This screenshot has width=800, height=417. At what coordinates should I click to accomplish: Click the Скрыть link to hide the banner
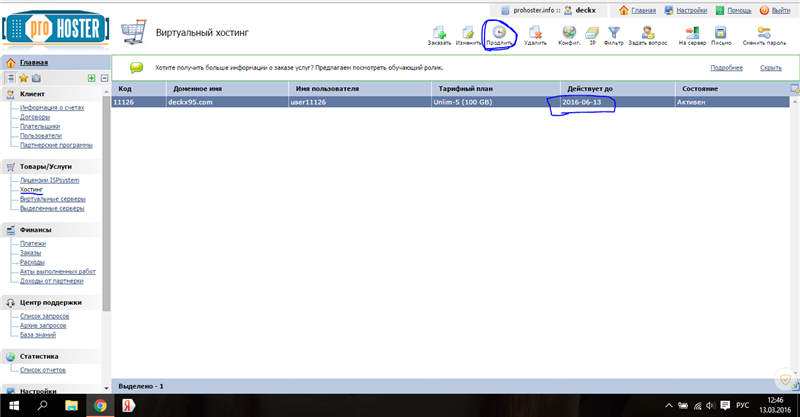click(x=770, y=68)
